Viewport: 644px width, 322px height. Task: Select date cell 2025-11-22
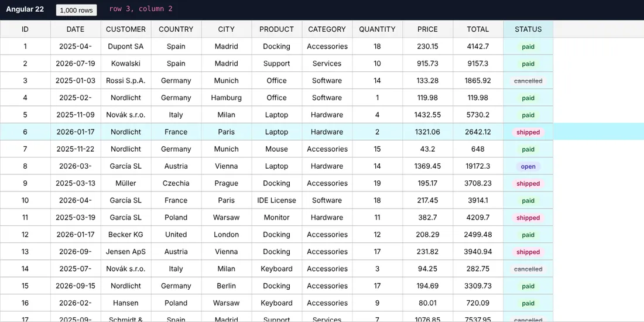(x=76, y=149)
